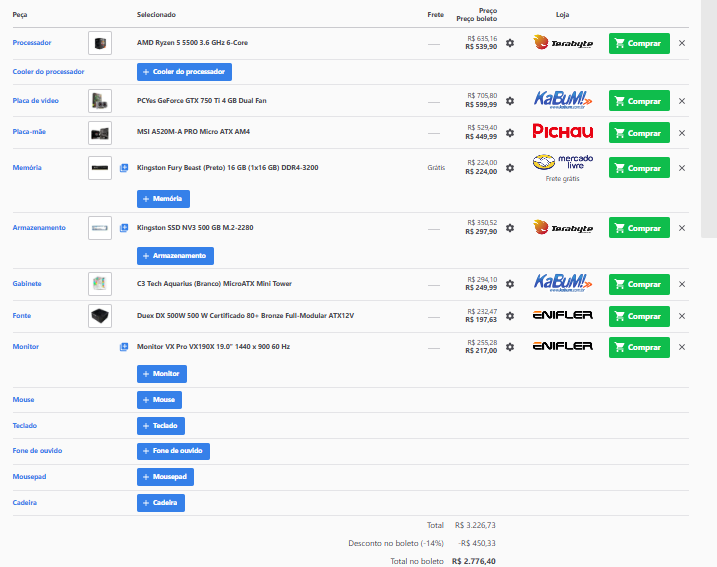Open price settings gear for Armazenamento row
717x567 pixels.
pyautogui.click(x=510, y=228)
